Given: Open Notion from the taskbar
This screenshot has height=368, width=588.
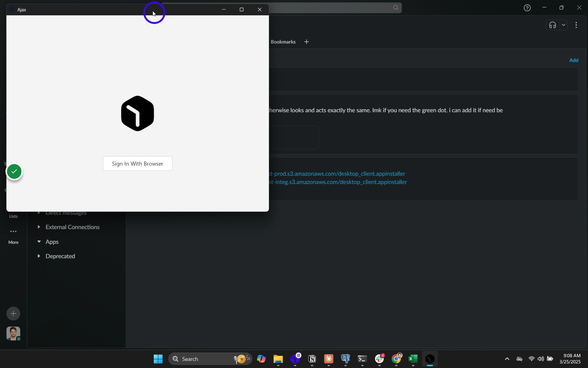Looking at the screenshot, I should 312,359.
